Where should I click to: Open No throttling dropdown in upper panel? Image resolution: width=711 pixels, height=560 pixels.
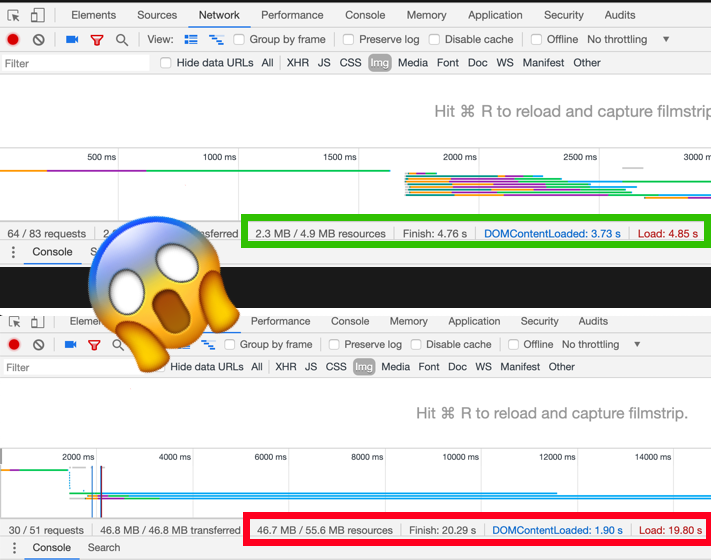point(622,40)
